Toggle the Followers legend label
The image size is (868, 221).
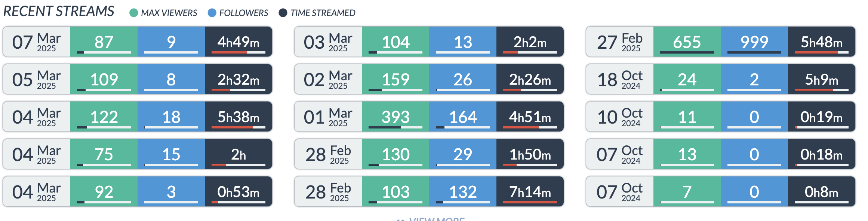[244, 13]
